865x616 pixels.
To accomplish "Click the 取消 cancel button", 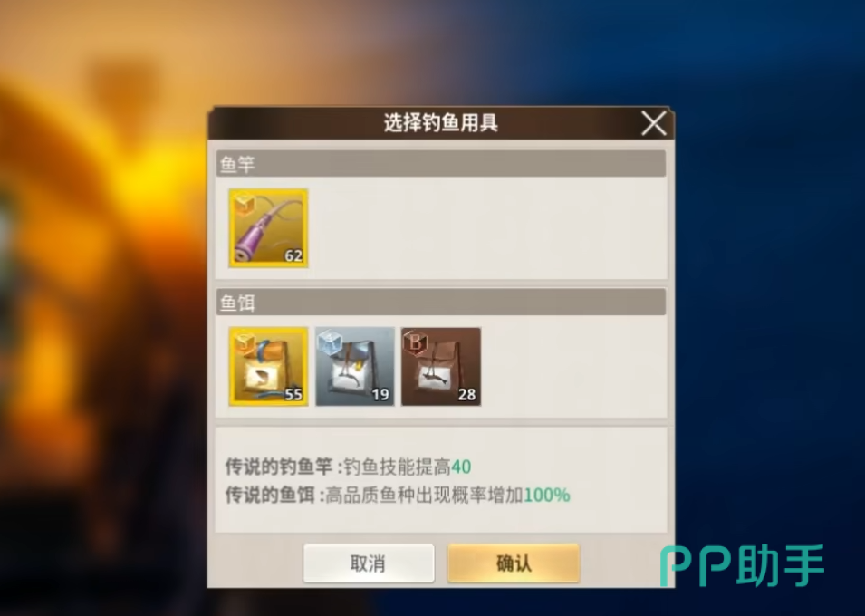I will click(369, 563).
